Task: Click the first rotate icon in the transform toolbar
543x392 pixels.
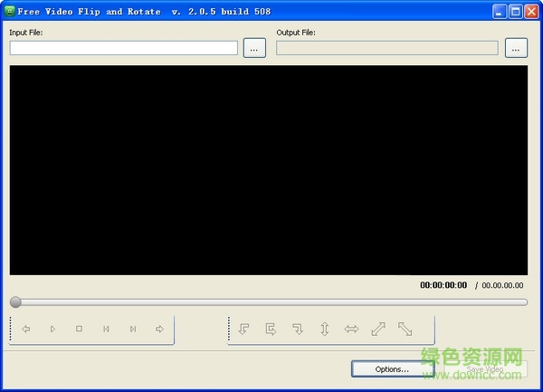Action: point(243,330)
